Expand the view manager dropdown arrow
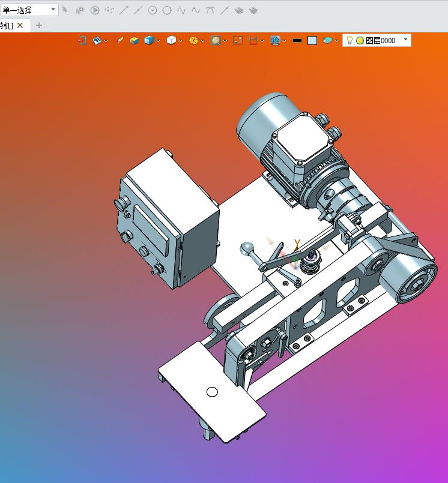The height and width of the screenshot is (483, 448). click(x=106, y=41)
